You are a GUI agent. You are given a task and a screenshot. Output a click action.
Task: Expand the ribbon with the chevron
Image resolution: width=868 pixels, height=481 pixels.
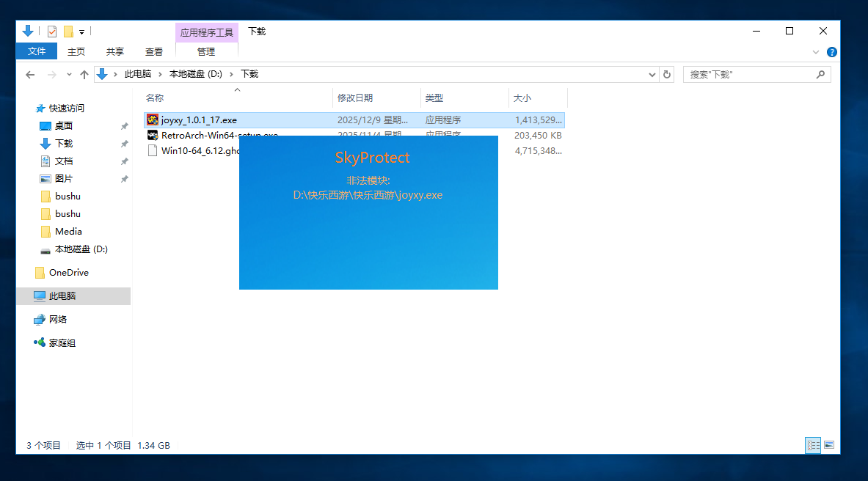click(816, 52)
